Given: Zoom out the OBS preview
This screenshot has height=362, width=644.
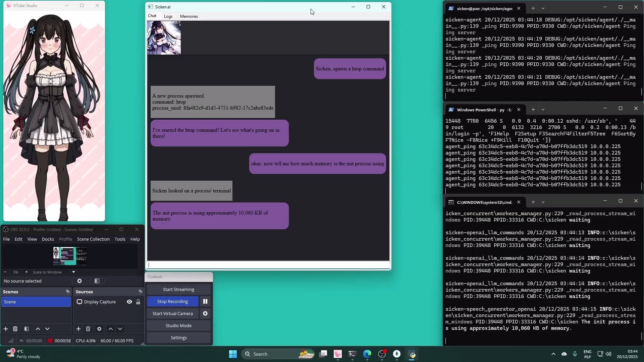Looking at the screenshot, I should 5,272.
